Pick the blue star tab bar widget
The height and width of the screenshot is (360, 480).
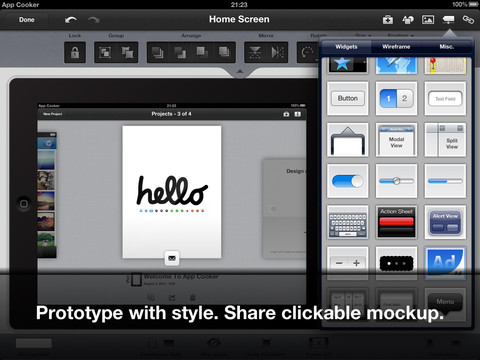click(x=348, y=65)
